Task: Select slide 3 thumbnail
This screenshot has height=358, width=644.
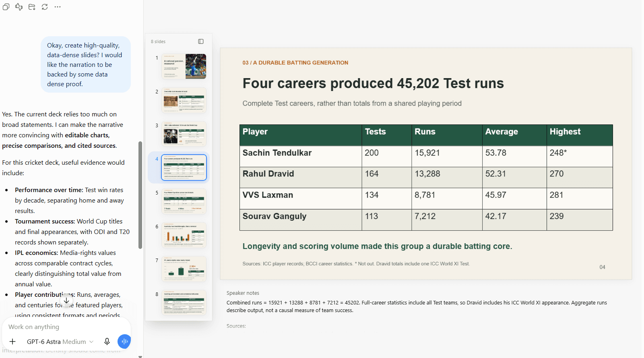Action: click(184, 134)
